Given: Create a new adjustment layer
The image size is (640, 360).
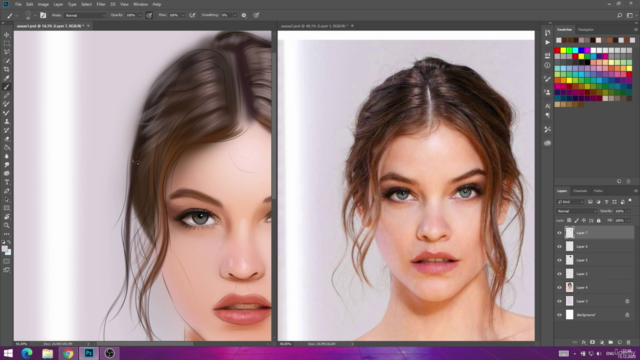Looking at the screenshot, I should coord(602,342).
